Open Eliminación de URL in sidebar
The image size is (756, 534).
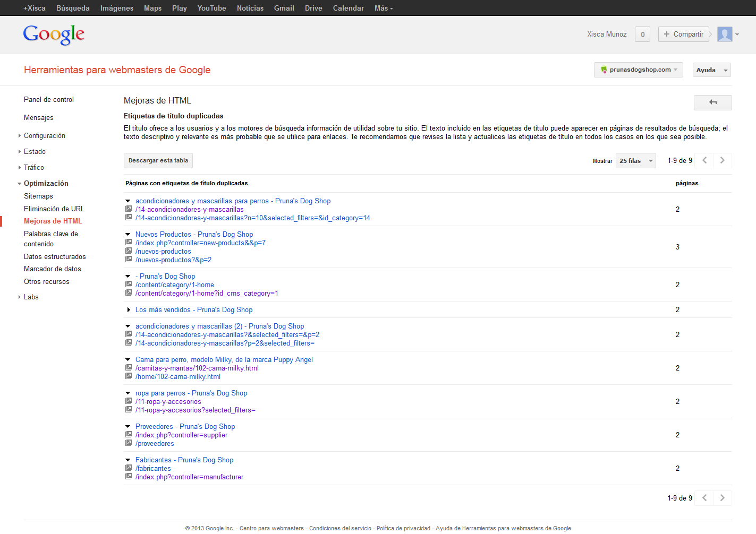54,209
